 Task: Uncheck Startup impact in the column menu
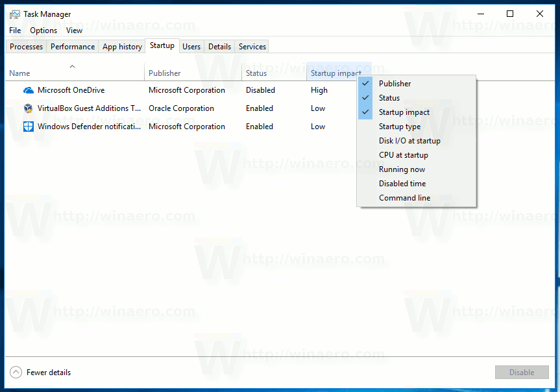tap(404, 112)
